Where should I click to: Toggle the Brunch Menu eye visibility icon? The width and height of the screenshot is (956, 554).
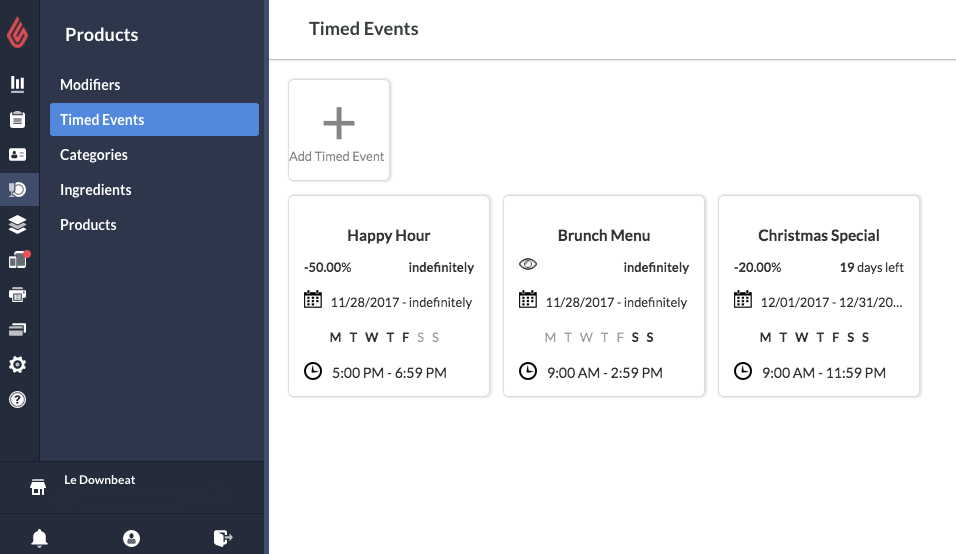coord(529,265)
